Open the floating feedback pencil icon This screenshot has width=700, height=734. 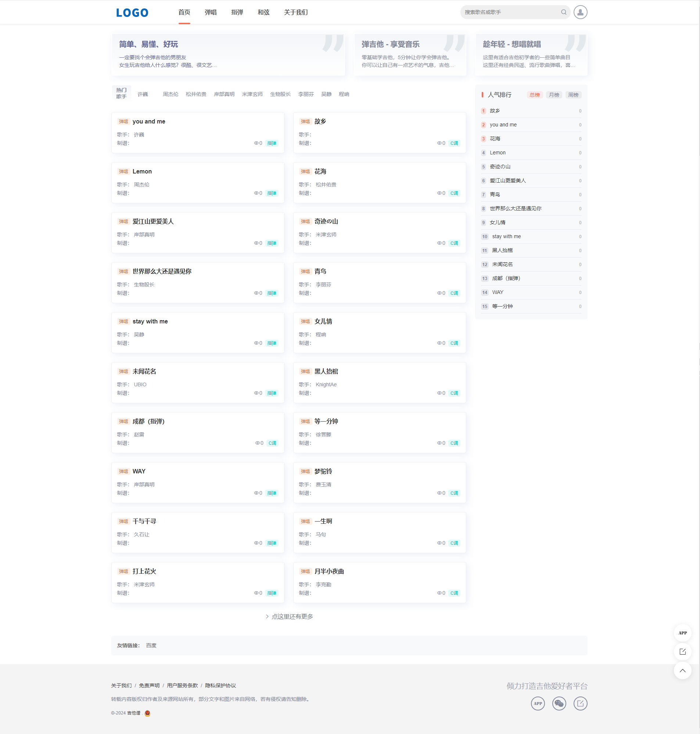click(682, 652)
